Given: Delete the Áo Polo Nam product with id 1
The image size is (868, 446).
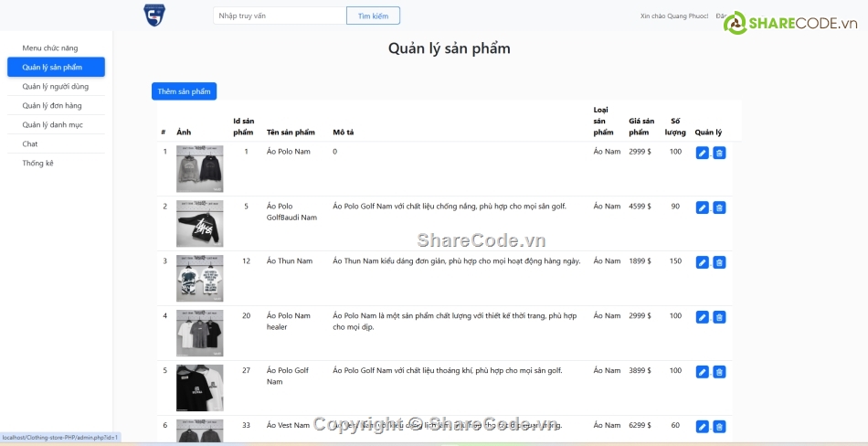Looking at the screenshot, I should tap(719, 153).
